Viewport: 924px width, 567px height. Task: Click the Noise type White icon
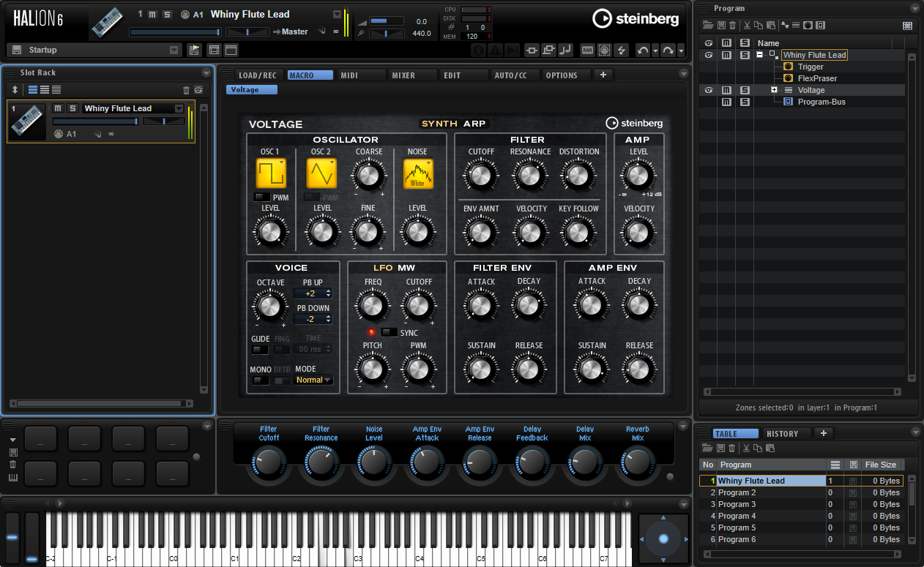[418, 174]
